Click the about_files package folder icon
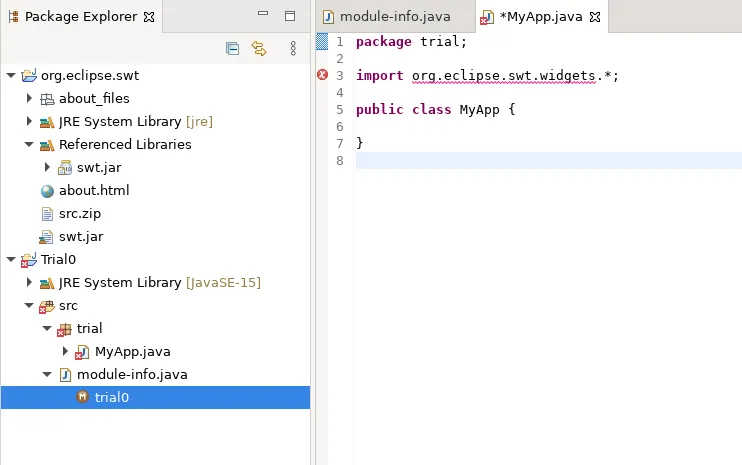The image size is (742, 465). click(47, 99)
